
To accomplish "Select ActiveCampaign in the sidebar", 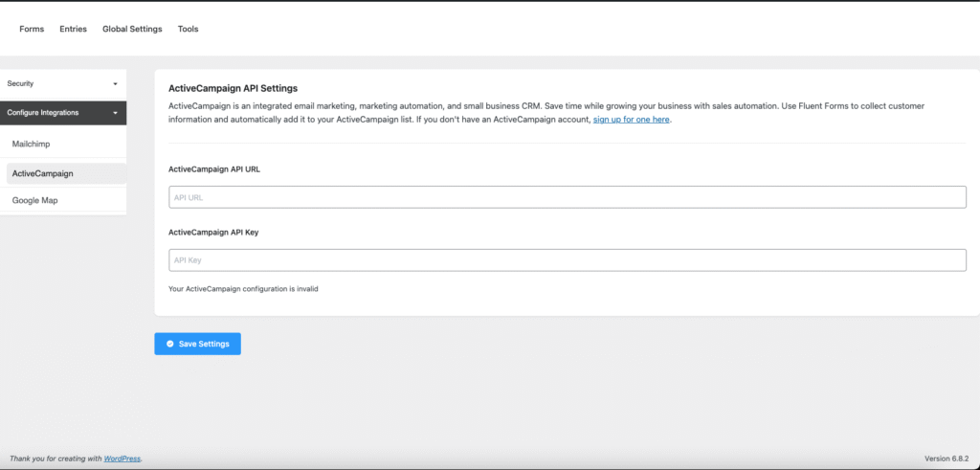I will point(42,173).
